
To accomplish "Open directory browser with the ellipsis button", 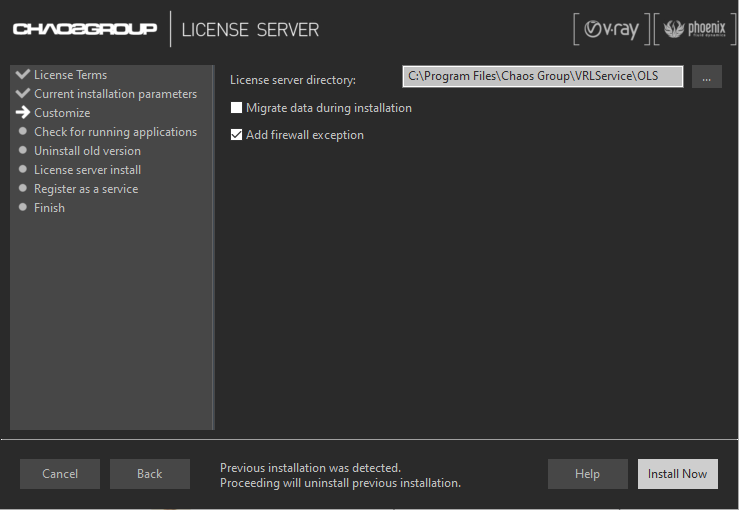I will tap(706, 77).
